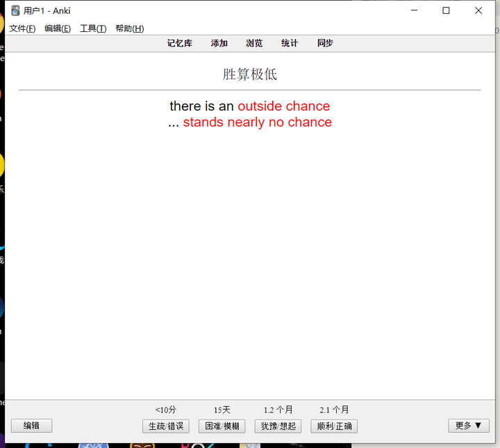The image size is (500, 448).
Task: Rate card as 犹豫/想起
Action: point(278,426)
